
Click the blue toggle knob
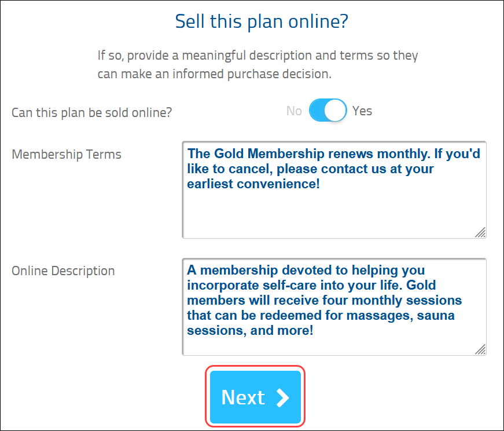[334, 110]
